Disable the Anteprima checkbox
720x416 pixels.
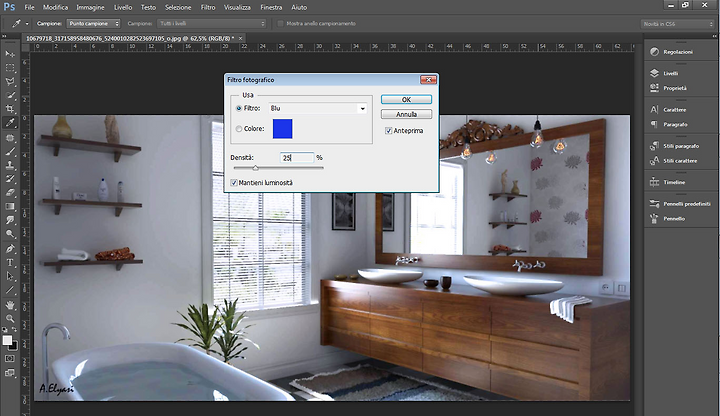coord(388,131)
